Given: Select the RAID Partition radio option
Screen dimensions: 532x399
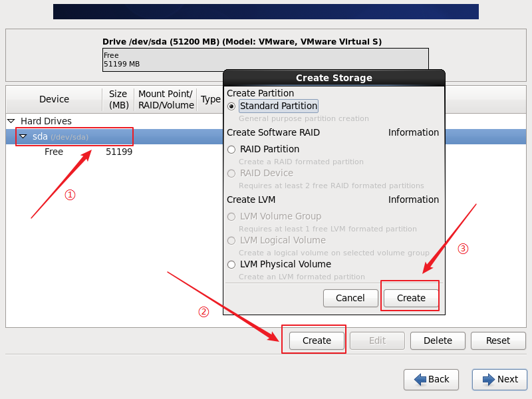Looking at the screenshot, I should click(231, 149).
